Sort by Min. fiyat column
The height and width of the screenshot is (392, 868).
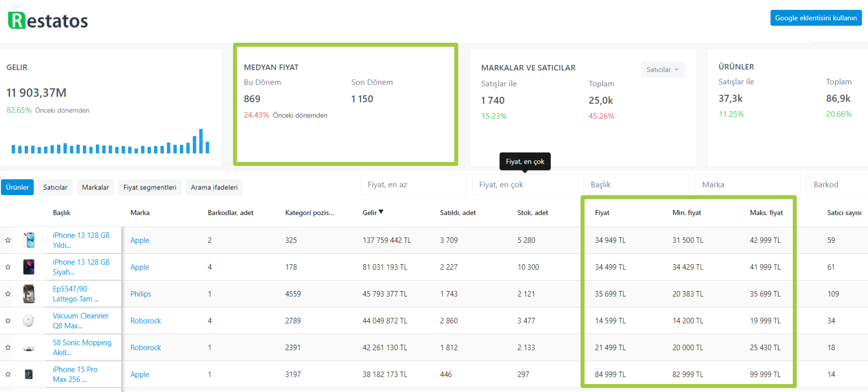coord(687,213)
